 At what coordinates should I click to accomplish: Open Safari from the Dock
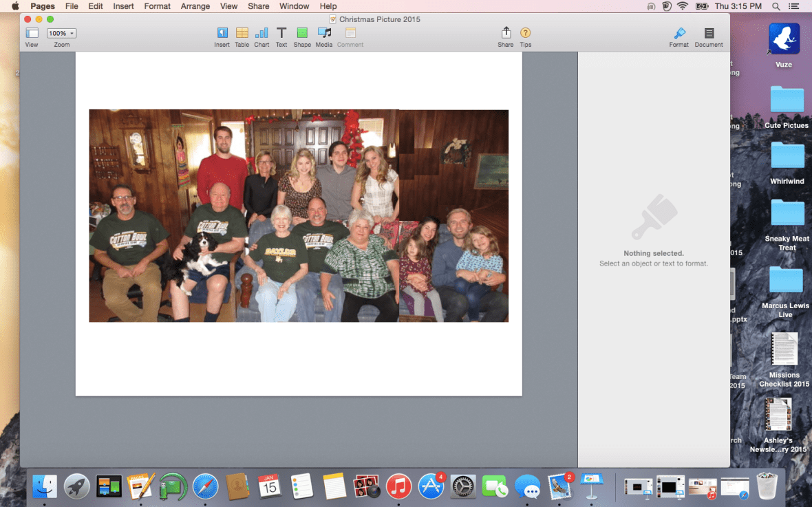[x=205, y=486]
